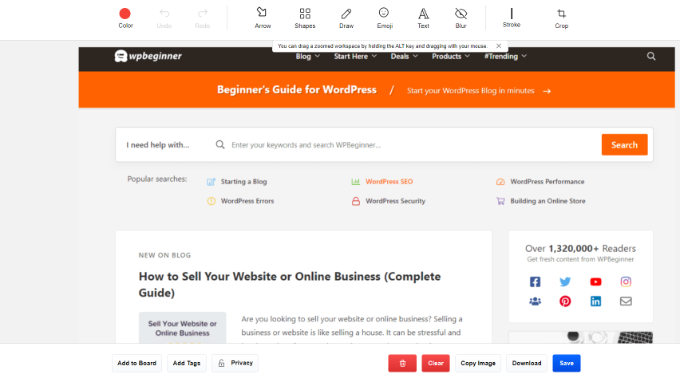Screen dimensions: 680x378
Task: Pick the Emoji tool
Action: [x=384, y=18]
